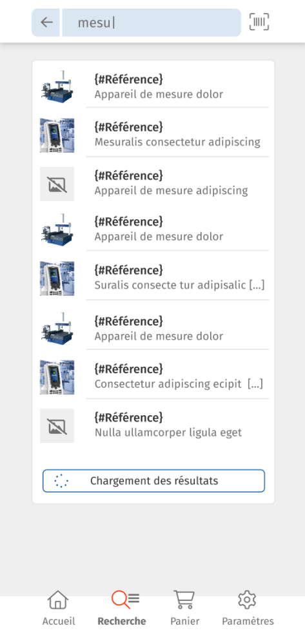
Task: Tap the Mesuralis handheld device thumbnail
Action: tap(57, 135)
